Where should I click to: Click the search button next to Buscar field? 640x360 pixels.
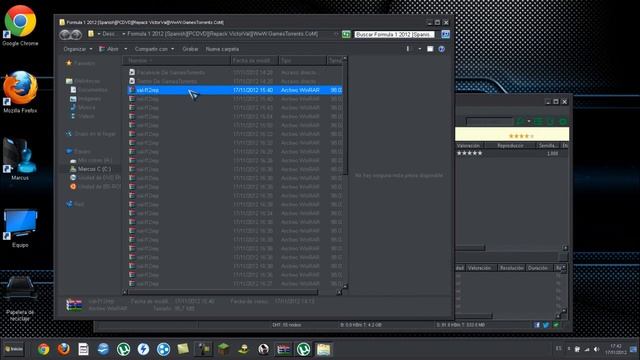[445, 34]
